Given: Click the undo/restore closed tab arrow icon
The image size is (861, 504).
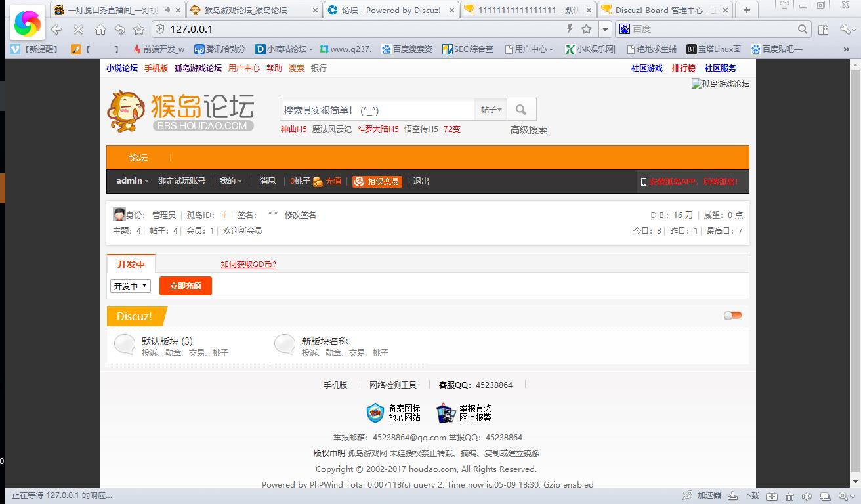Looking at the screenshot, I should (119, 30).
